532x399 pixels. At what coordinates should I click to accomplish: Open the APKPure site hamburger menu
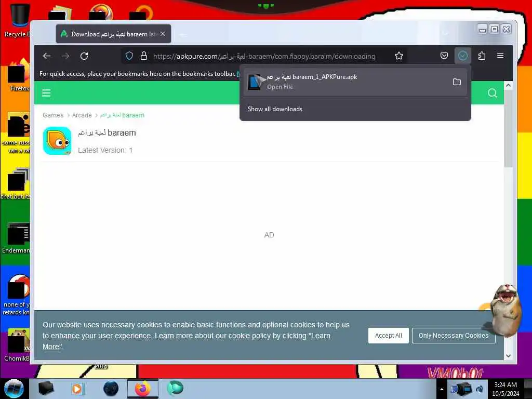[x=46, y=93]
